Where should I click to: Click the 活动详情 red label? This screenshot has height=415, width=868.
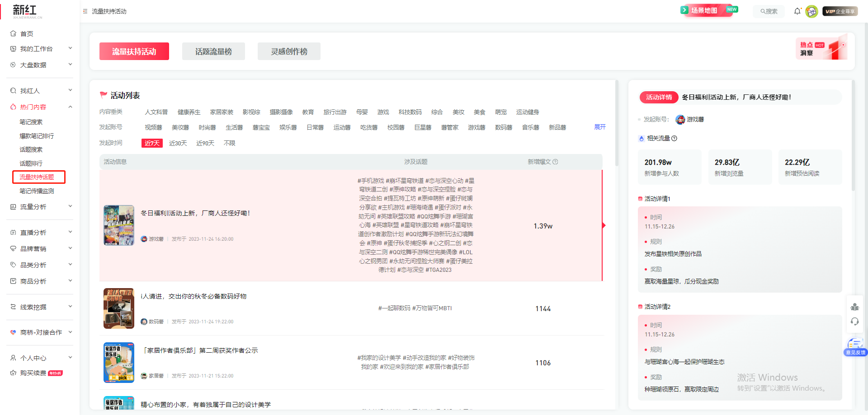point(659,97)
